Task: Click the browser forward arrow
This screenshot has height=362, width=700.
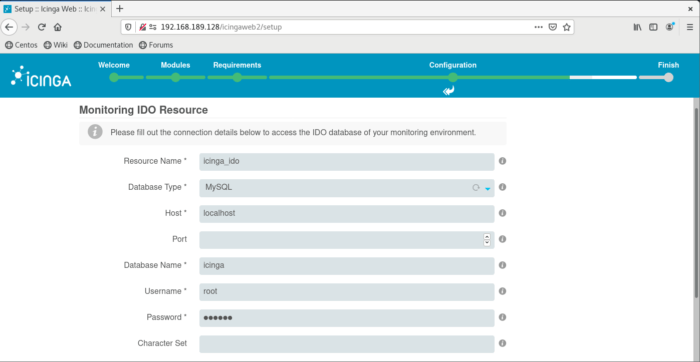Action: coord(25,27)
